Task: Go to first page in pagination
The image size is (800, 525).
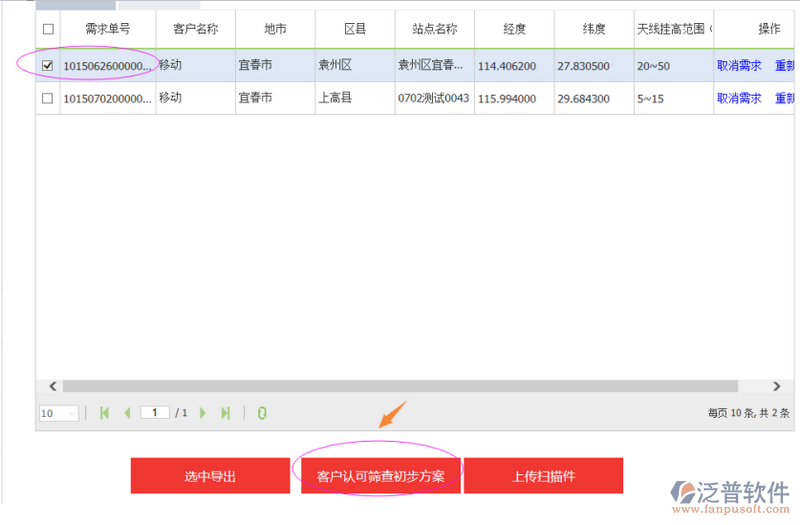Action: click(104, 413)
